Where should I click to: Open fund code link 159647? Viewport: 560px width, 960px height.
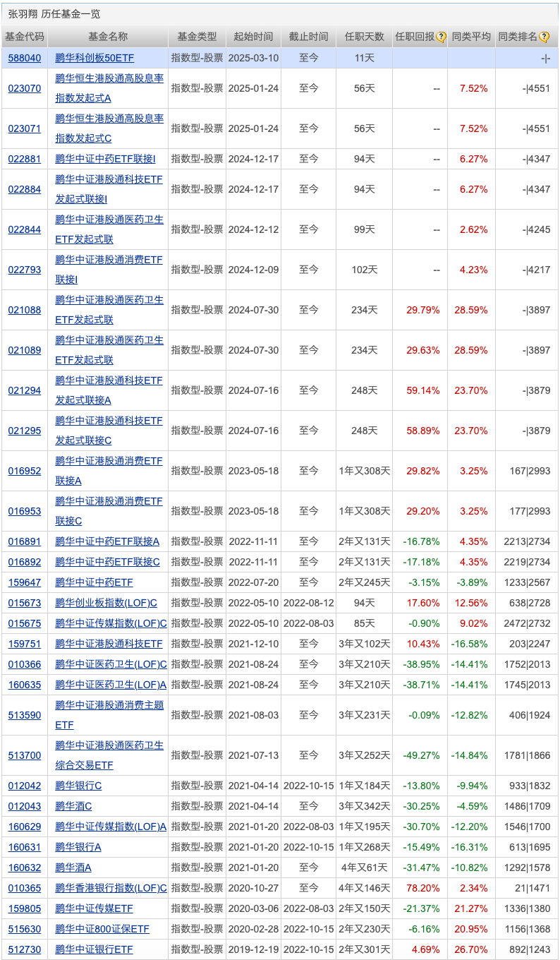pos(25,582)
